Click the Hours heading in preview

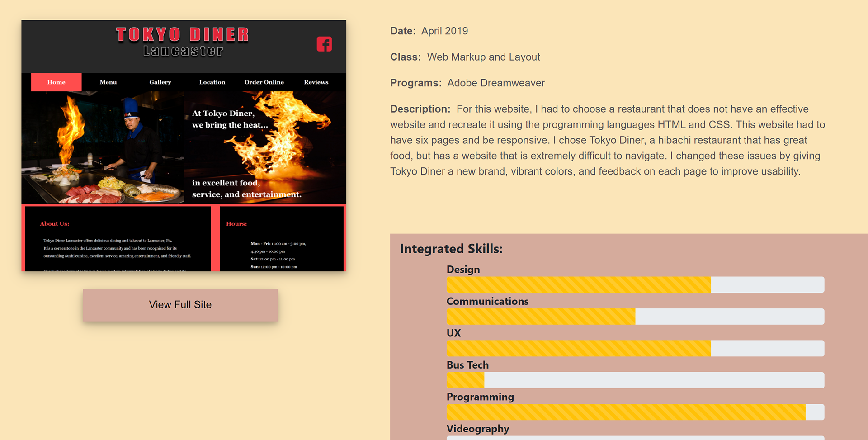[236, 224]
